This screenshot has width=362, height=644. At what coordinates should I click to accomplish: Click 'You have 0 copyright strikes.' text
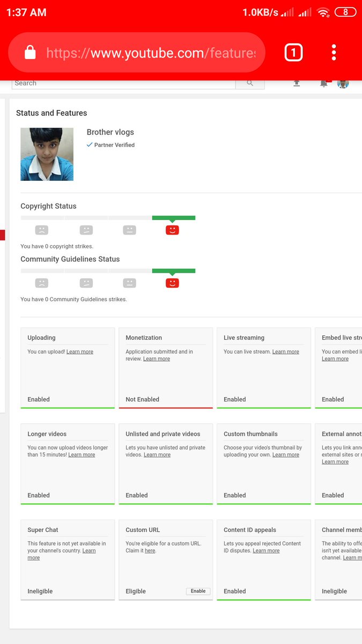57,246
